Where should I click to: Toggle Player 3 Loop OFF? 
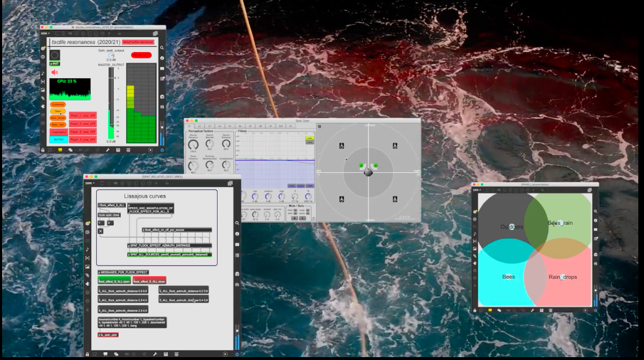pyautogui.click(x=82, y=132)
